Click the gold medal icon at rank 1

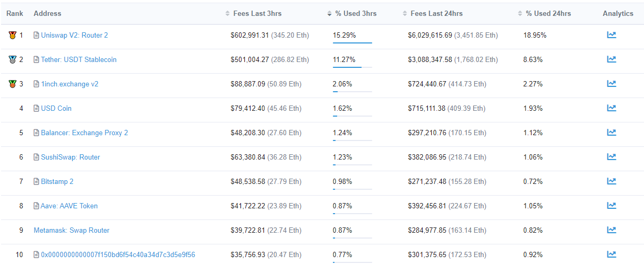pos(13,36)
